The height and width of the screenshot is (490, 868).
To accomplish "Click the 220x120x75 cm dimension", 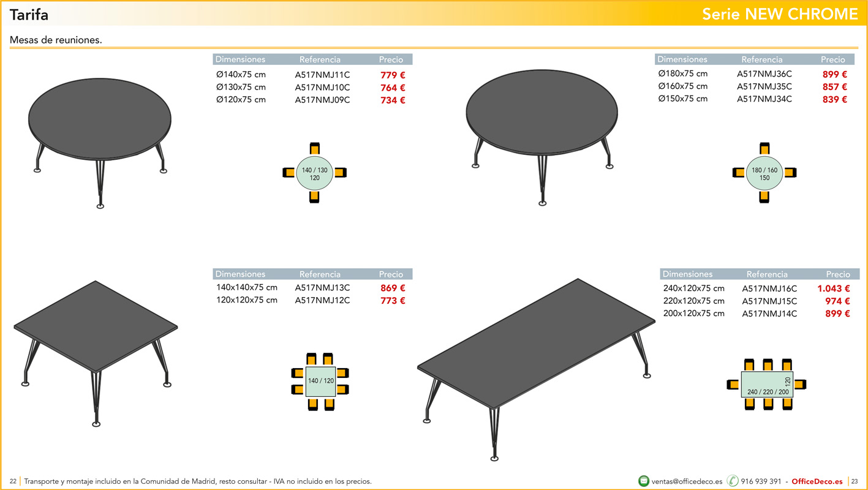I will point(694,301).
